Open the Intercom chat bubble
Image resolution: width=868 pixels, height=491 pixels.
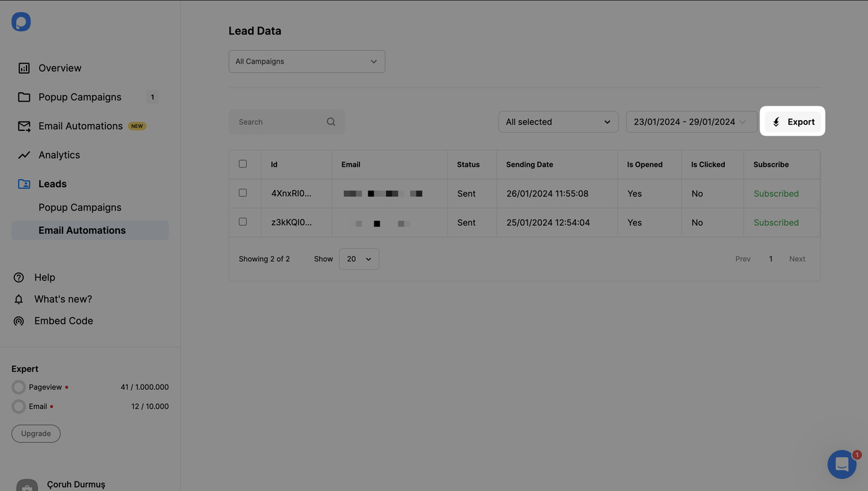pyautogui.click(x=842, y=464)
